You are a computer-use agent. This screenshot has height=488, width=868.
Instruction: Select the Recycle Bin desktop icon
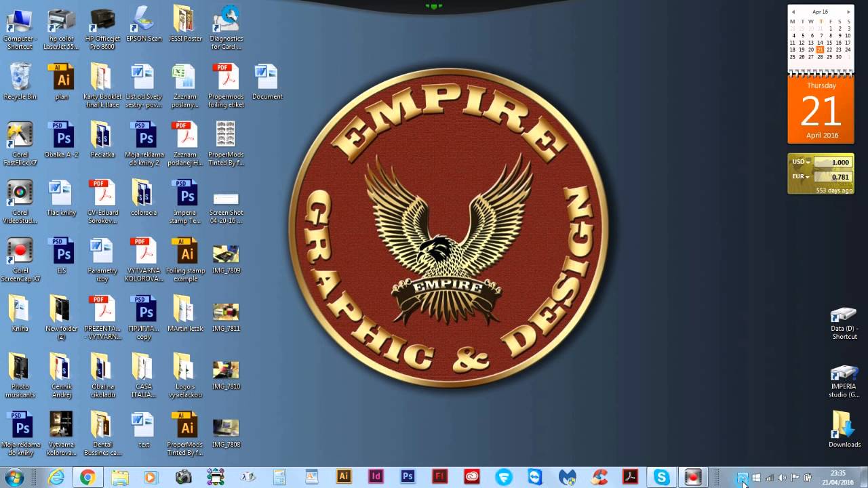tap(20, 81)
